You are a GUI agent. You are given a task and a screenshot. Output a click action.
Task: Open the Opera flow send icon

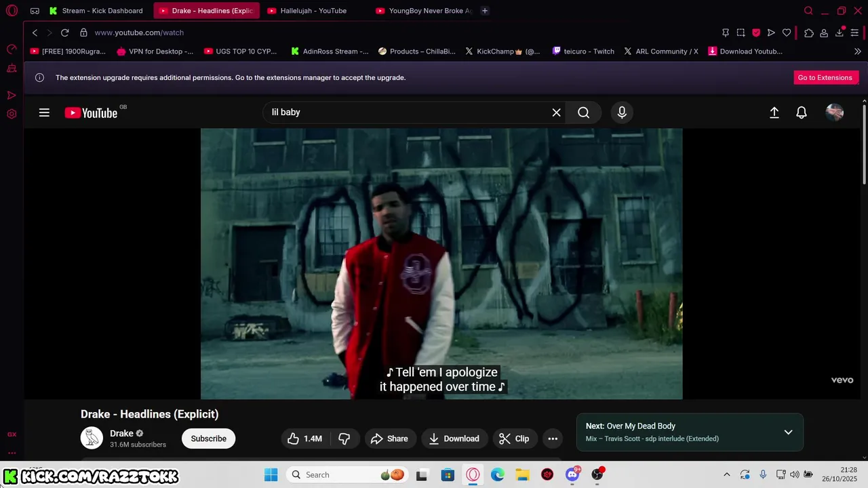point(771,33)
